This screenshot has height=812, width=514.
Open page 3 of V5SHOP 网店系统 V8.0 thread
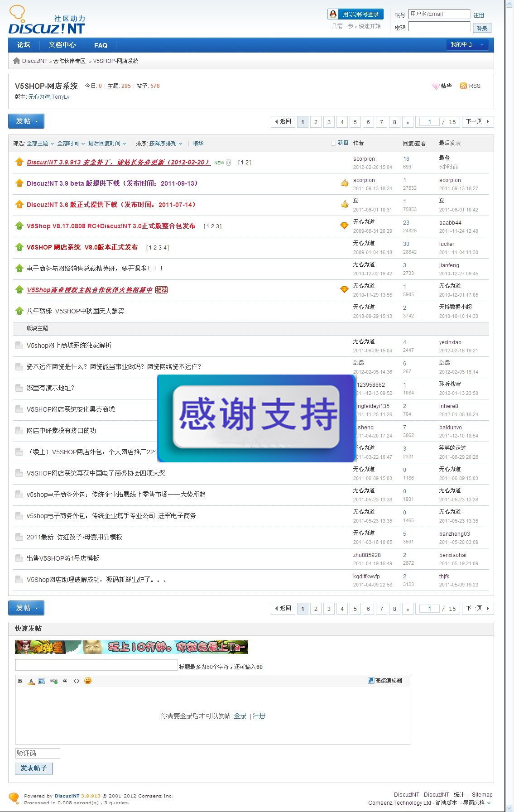pos(161,248)
